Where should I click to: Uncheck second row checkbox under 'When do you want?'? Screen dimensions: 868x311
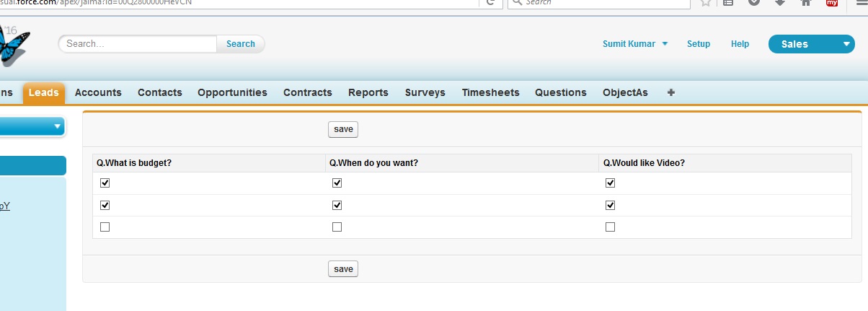pos(337,205)
